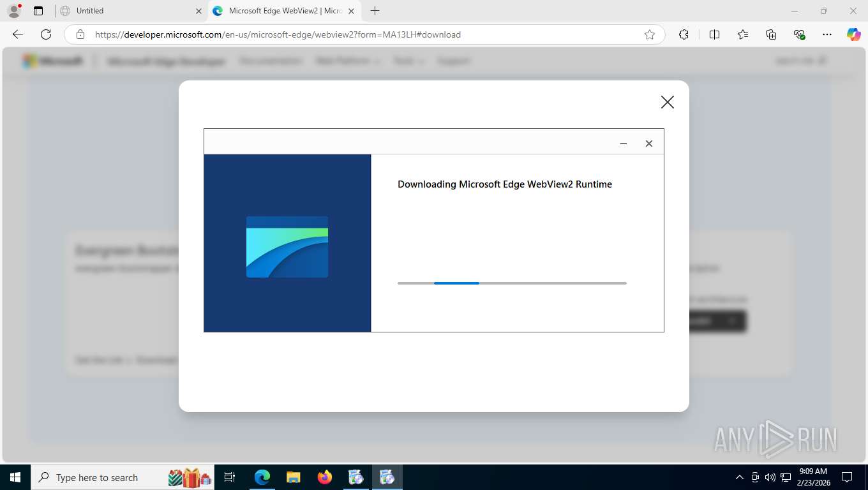Screen dimensions: 868x490
Task: Minimize the WebView2 installer window
Action: click(x=624, y=144)
